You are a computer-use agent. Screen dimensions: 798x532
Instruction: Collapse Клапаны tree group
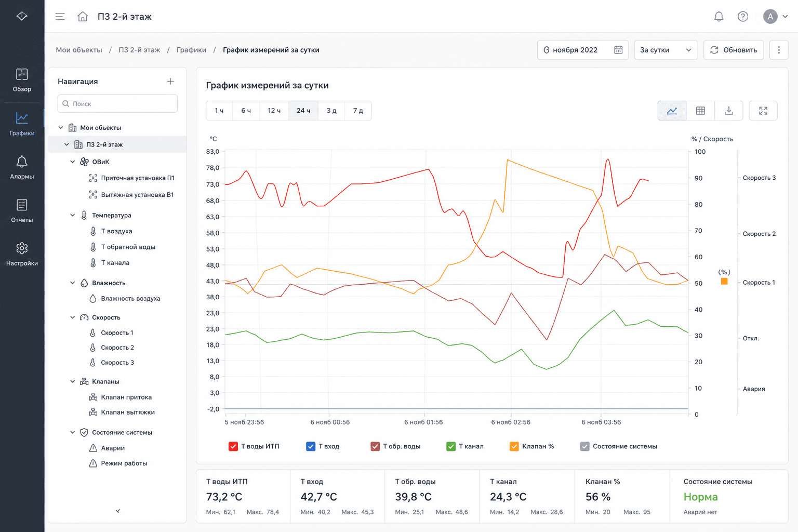[x=73, y=382]
